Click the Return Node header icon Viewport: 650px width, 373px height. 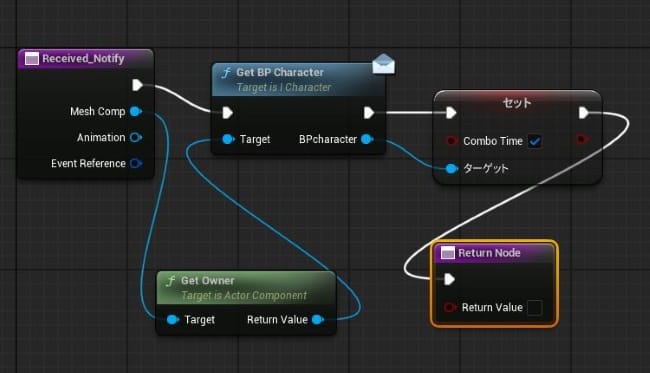pos(448,253)
